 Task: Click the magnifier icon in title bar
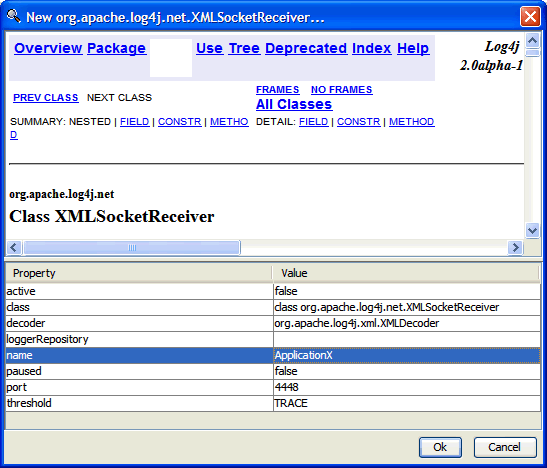(14, 16)
